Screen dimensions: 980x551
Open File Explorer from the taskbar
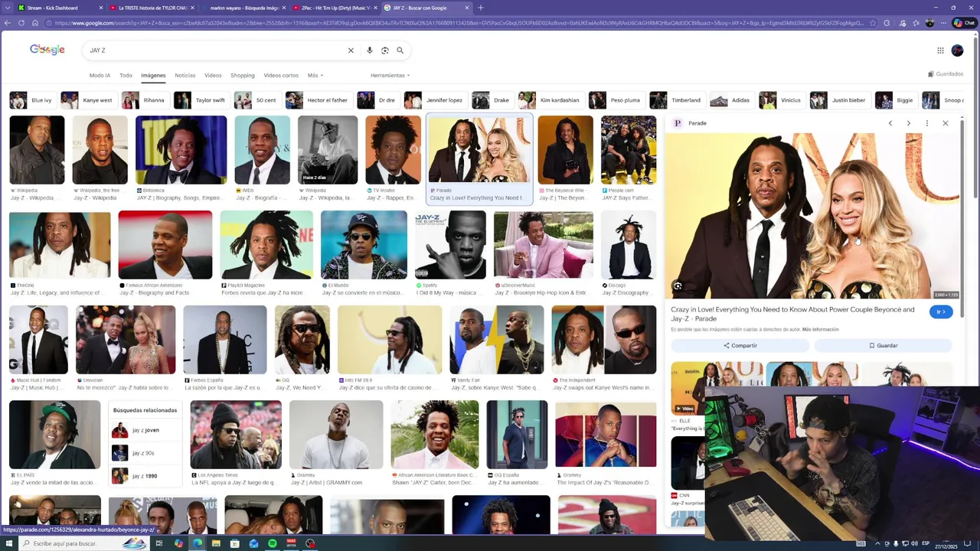pyautogui.click(x=216, y=543)
